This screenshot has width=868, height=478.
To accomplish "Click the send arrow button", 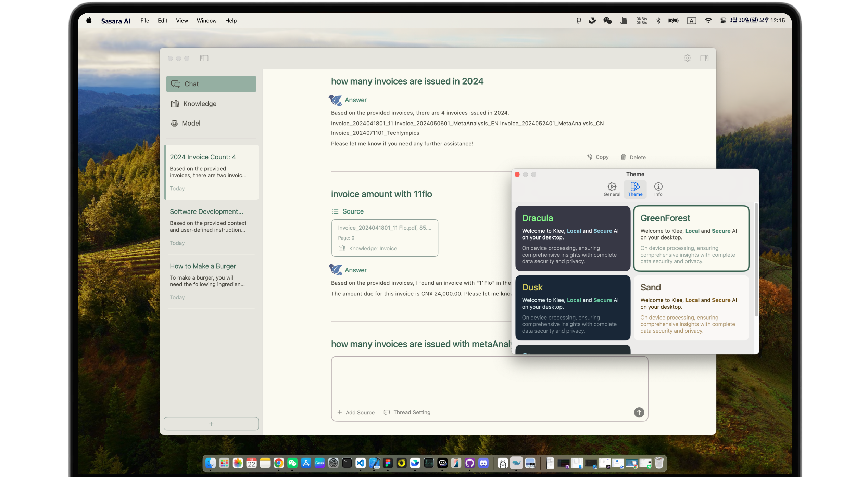I will coord(639,412).
